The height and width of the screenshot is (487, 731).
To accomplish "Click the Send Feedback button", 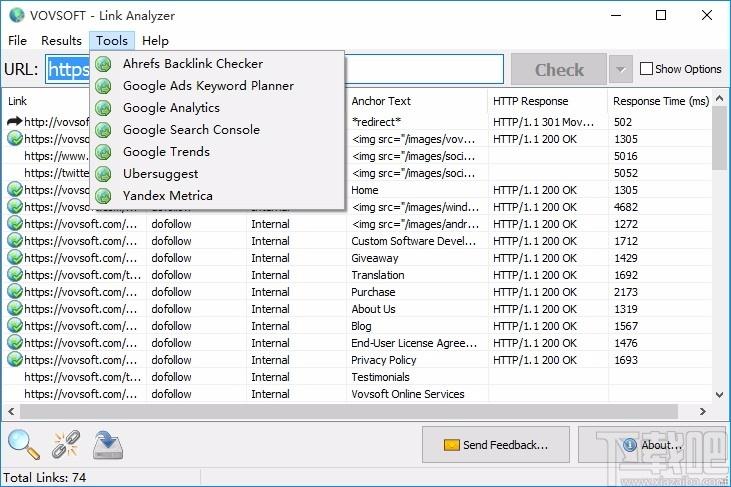I will point(496,445).
